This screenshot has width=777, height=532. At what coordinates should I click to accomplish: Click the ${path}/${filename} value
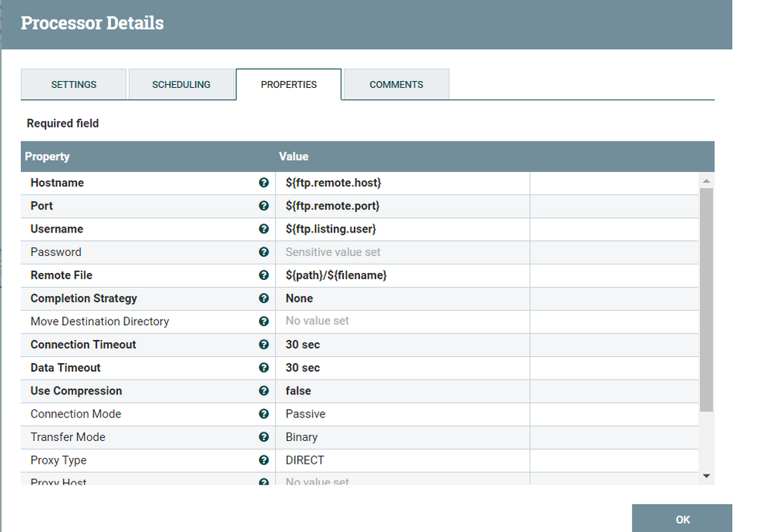click(336, 275)
